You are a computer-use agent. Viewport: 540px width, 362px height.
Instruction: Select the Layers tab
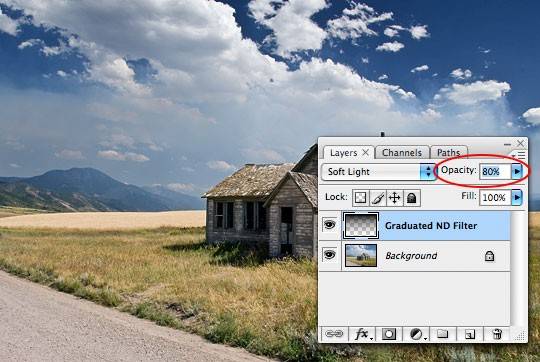[343, 153]
